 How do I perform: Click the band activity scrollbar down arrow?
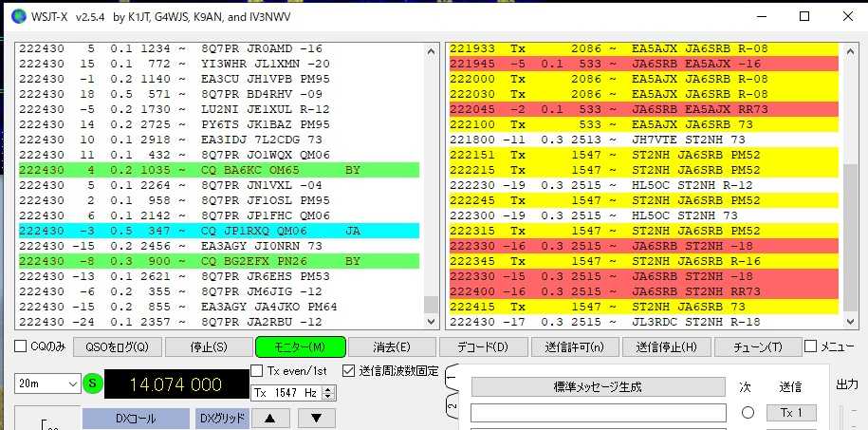432,321
